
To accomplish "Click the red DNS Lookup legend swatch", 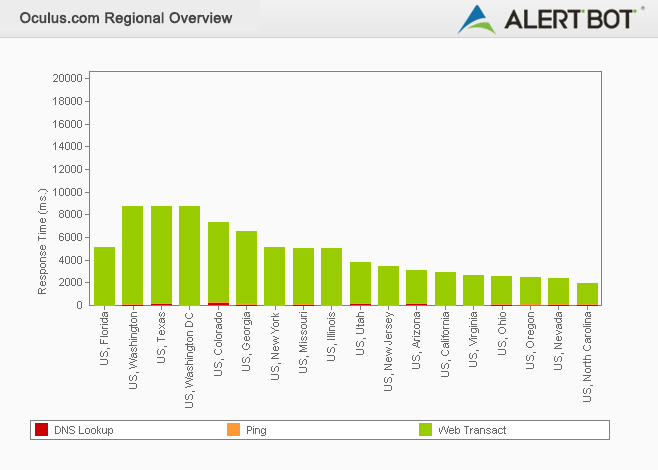I will coord(41,430).
